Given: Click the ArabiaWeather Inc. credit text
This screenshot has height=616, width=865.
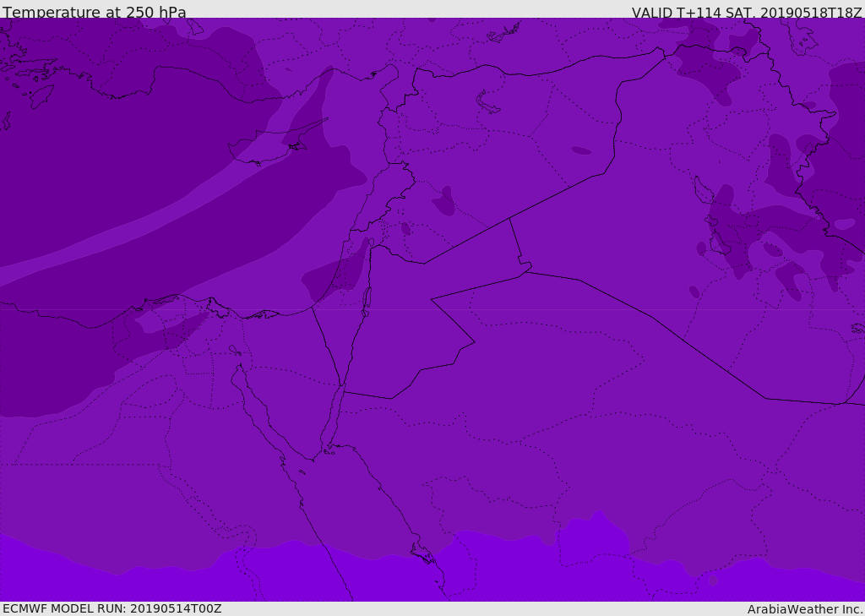Looking at the screenshot, I should pyautogui.click(x=804, y=609).
